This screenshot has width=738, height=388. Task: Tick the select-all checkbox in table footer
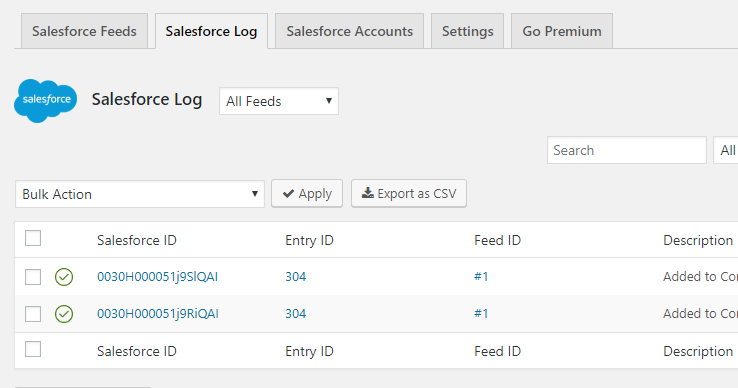tap(33, 349)
